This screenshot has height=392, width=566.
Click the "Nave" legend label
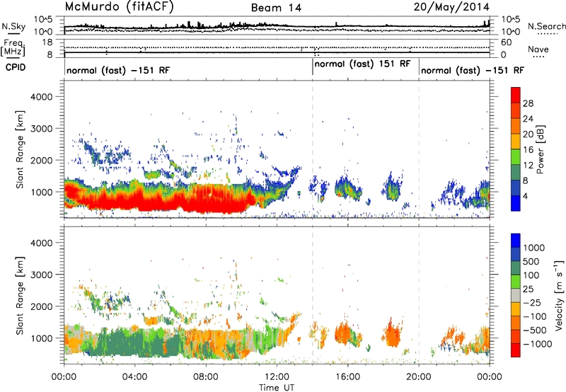coord(538,50)
